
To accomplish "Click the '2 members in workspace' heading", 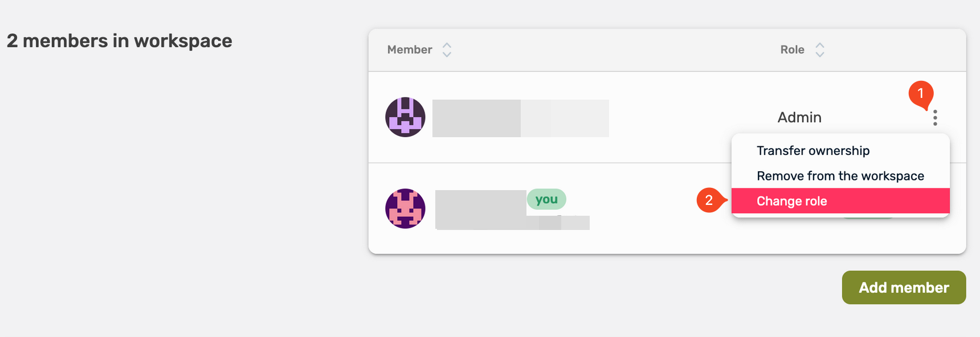I will [119, 40].
